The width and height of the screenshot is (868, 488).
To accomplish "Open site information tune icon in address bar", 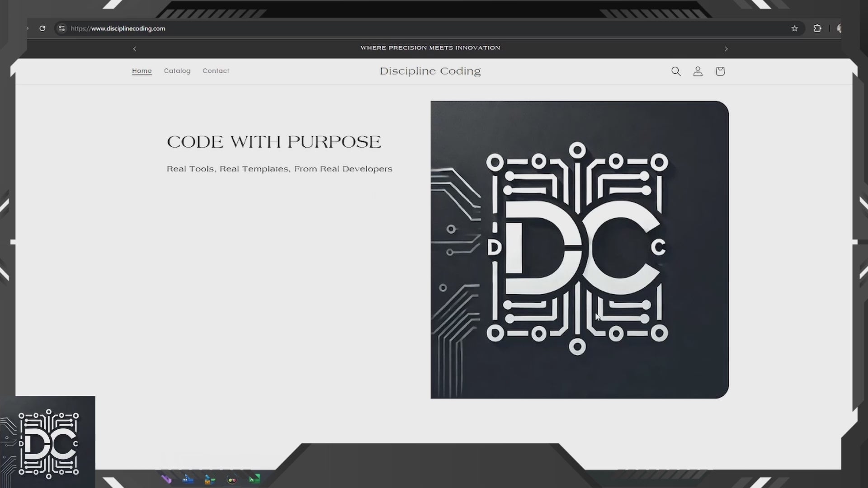I will click(62, 28).
